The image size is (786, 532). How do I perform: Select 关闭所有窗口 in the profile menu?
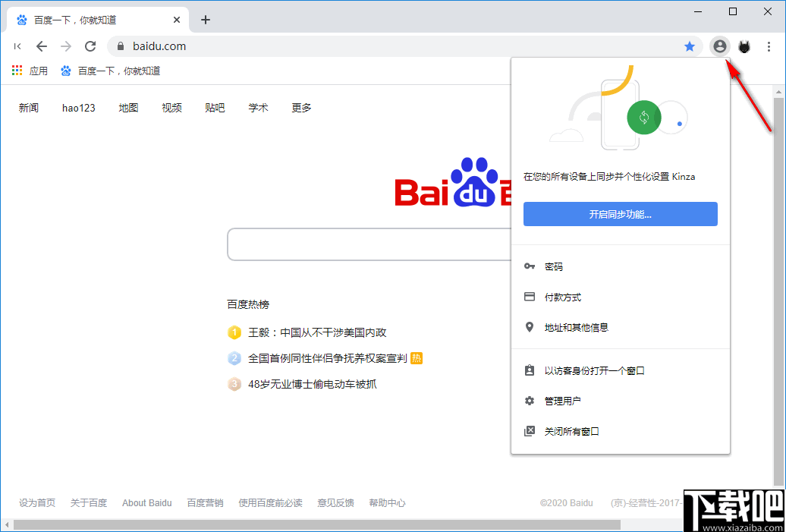pyautogui.click(x=621, y=431)
